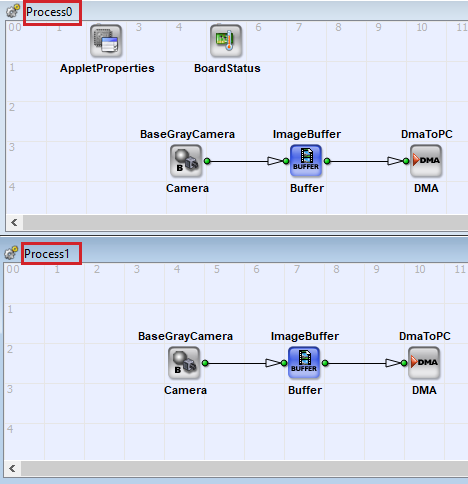Select the DmaToPC icon in Process0
Screen dimensions: 468x484
click(426, 161)
